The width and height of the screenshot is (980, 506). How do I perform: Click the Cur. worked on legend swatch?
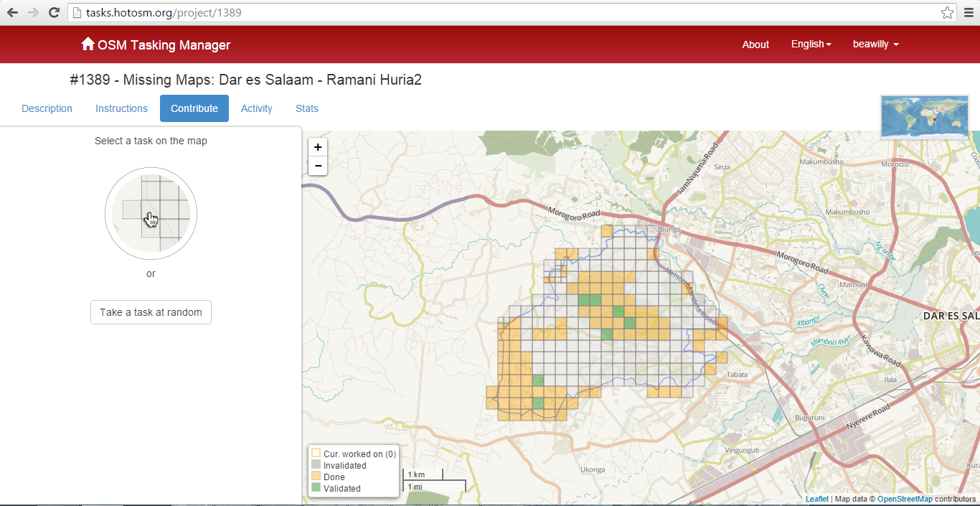[x=316, y=454]
